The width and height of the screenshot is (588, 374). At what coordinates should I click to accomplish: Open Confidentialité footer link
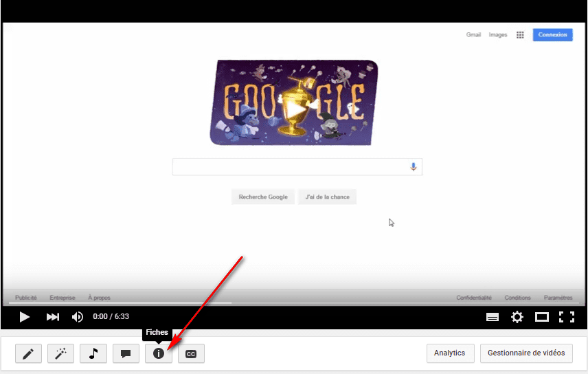coord(474,298)
